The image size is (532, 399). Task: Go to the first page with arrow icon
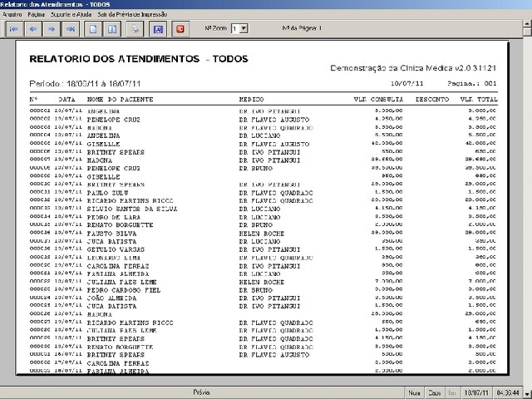pyautogui.click(x=14, y=29)
